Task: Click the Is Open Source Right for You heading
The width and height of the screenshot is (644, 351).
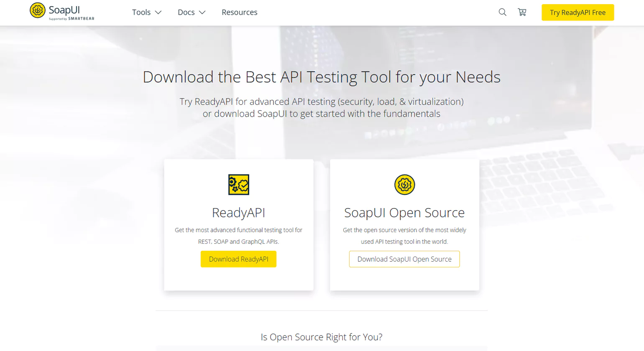Action: pos(322,337)
